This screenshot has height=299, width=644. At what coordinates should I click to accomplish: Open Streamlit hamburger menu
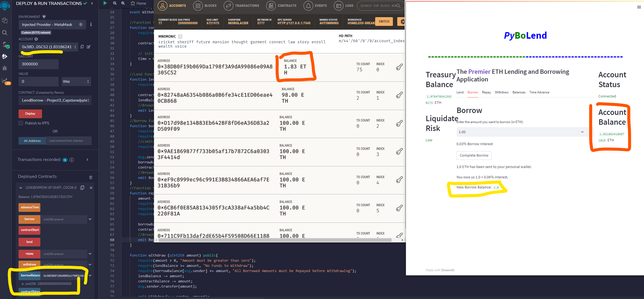point(639,7)
